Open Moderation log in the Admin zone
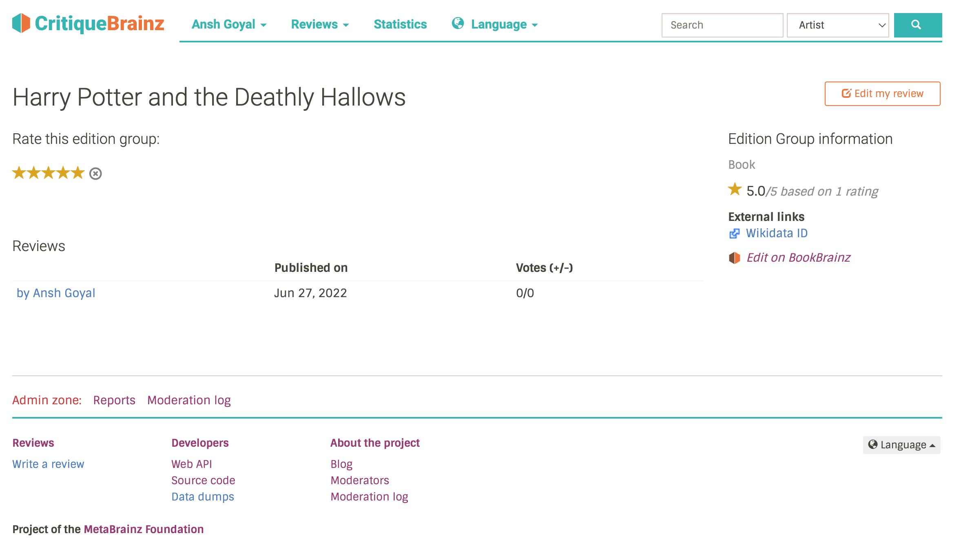961x560 pixels. click(189, 400)
